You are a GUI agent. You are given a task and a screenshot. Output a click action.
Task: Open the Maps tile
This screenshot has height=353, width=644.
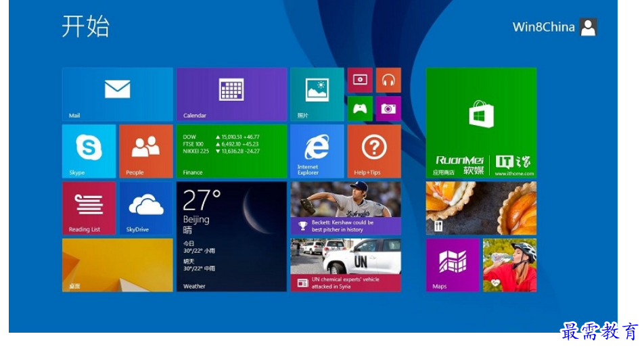tap(453, 265)
